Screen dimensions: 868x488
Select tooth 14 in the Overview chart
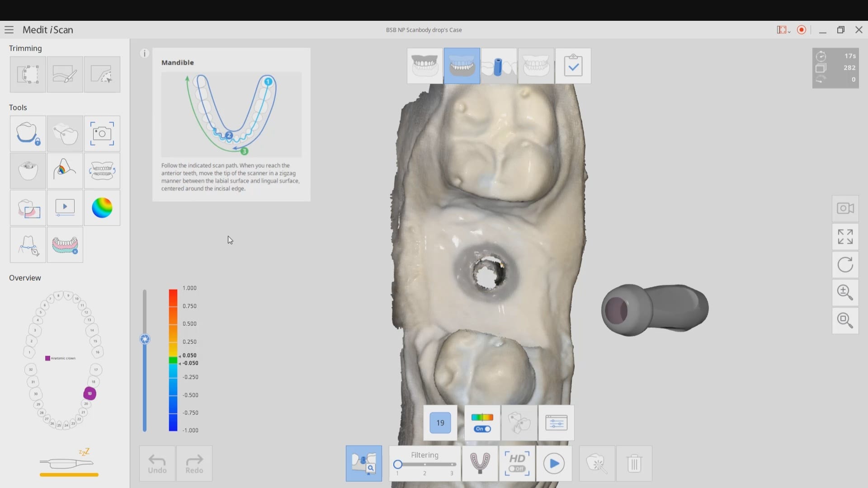point(92,330)
